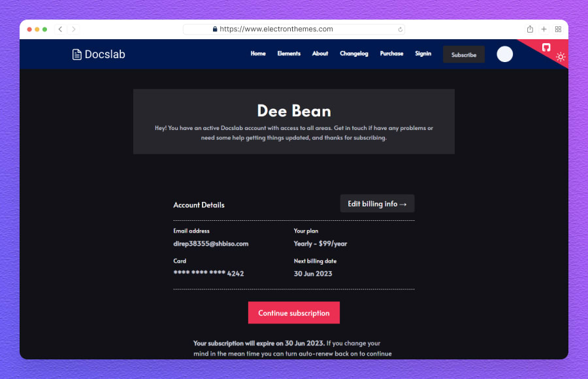
Task: Click the Dee Bean heading
Action: click(294, 111)
